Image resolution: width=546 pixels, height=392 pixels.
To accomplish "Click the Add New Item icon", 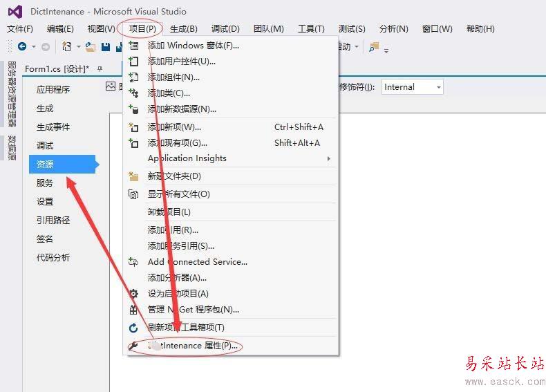I will [133, 127].
